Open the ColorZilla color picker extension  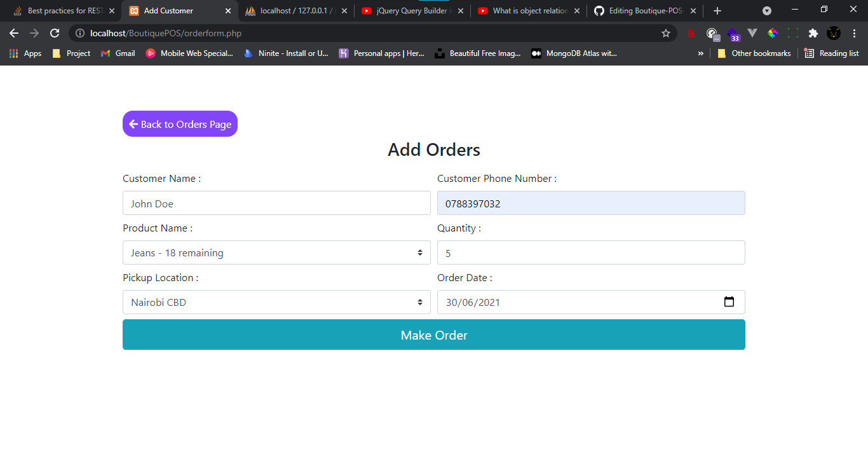tap(773, 33)
